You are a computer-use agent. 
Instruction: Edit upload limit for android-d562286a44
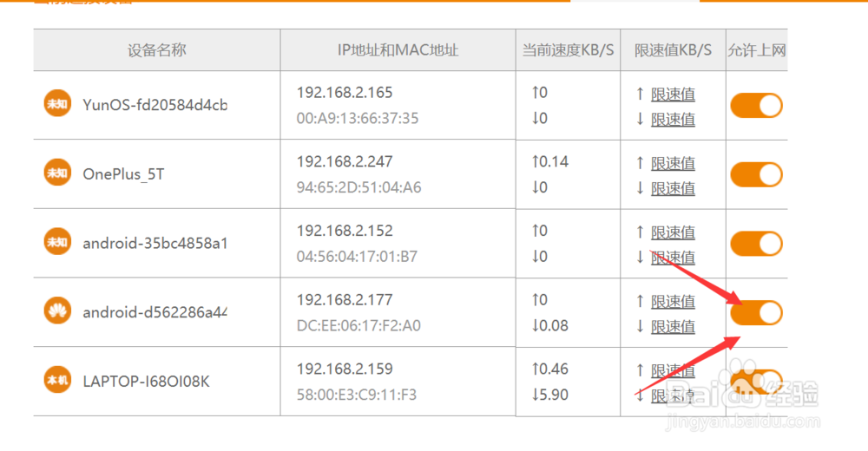[673, 302]
